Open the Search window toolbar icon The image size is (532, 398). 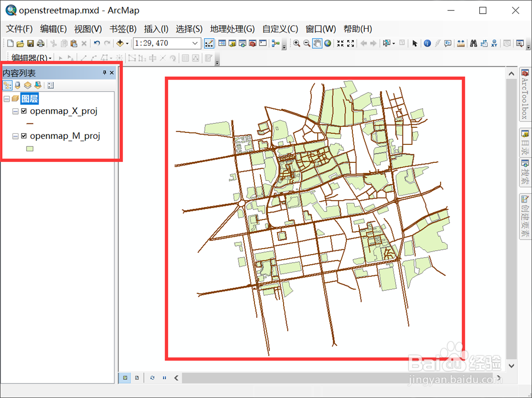(242, 43)
